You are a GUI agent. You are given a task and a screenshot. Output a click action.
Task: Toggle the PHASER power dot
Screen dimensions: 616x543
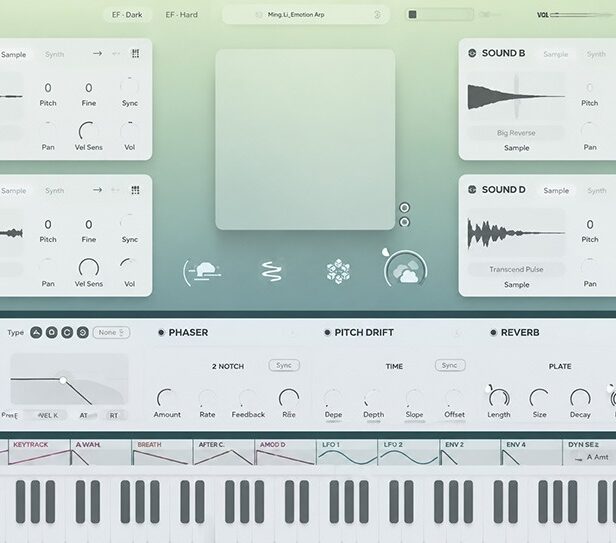tap(161, 332)
